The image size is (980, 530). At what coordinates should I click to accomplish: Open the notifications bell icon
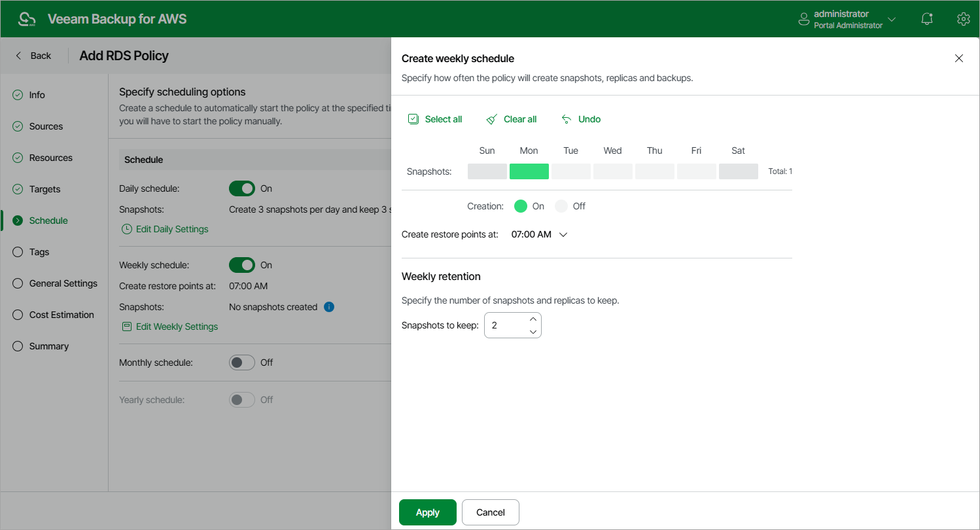927,19
